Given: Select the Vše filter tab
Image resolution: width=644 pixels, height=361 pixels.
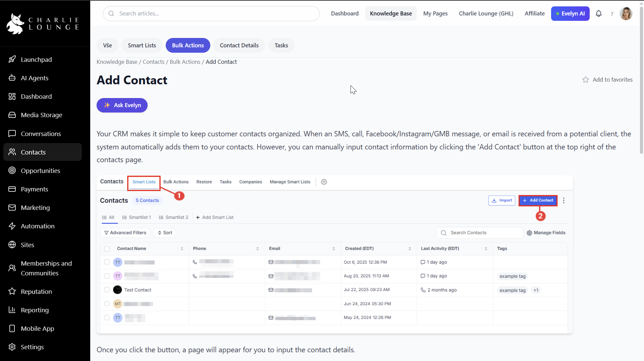Looking at the screenshot, I should pyautogui.click(x=107, y=45).
